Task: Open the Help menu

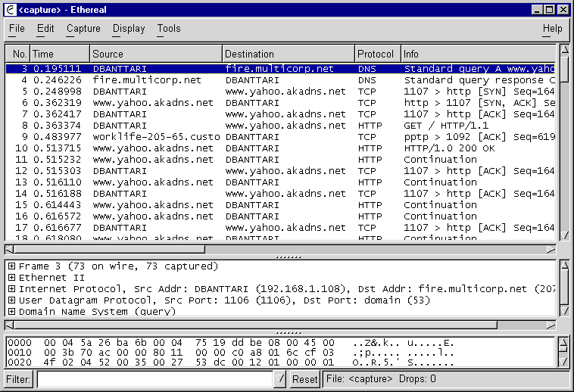Action: coord(552,29)
